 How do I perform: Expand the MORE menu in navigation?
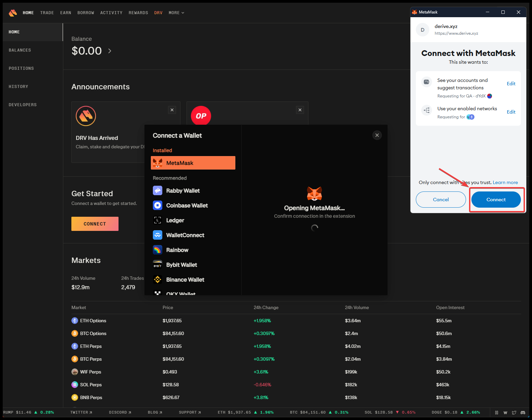tap(176, 13)
